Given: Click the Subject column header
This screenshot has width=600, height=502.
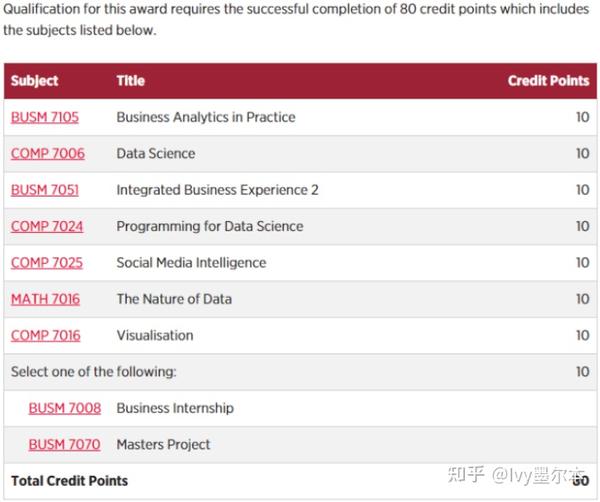Looking at the screenshot, I should 34,81.
